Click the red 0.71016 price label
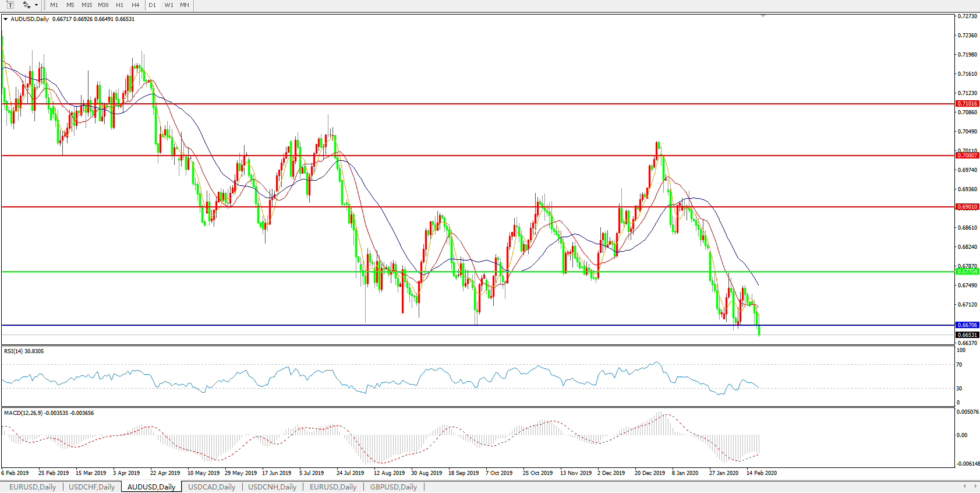 coord(967,104)
